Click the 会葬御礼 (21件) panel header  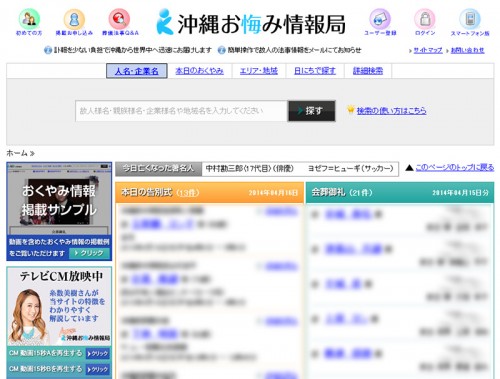point(400,192)
